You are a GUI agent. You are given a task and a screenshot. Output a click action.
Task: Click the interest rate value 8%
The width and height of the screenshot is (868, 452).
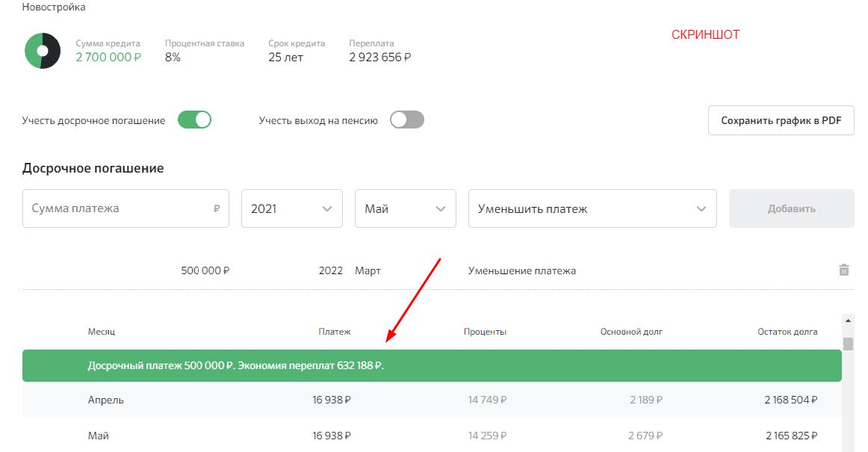tap(173, 57)
